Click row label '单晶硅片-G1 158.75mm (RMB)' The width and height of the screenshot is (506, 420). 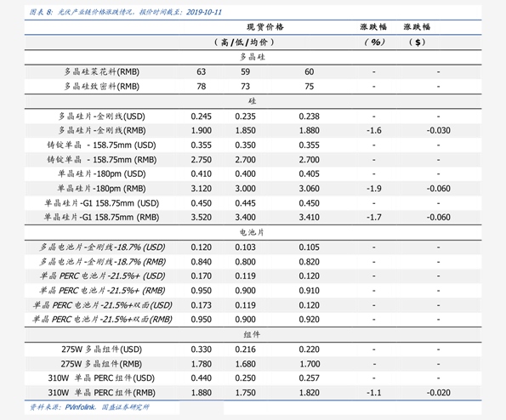click(x=102, y=217)
